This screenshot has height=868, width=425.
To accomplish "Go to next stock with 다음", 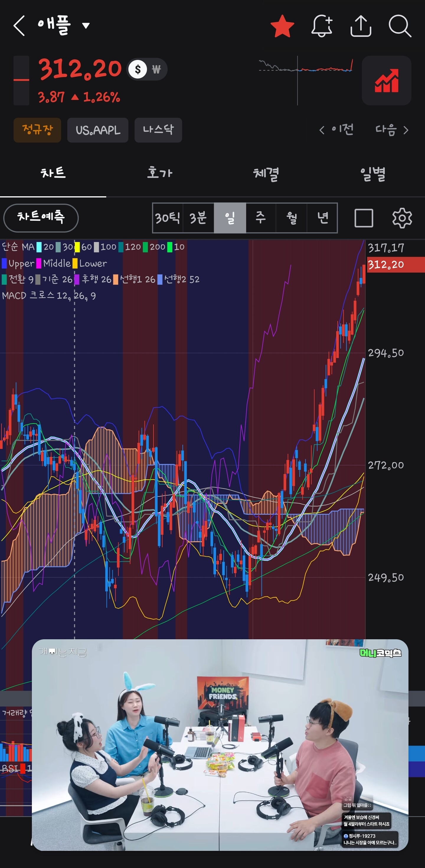I will [392, 130].
